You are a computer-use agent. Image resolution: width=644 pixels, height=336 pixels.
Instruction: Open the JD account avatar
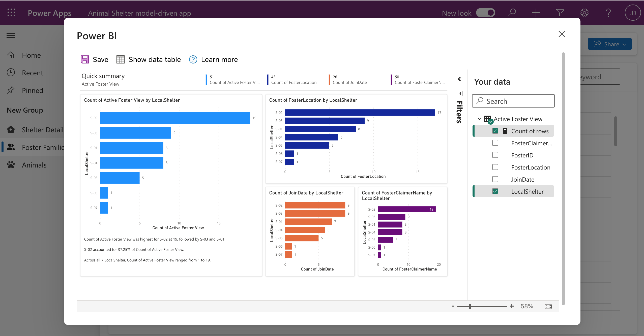[x=633, y=13]
